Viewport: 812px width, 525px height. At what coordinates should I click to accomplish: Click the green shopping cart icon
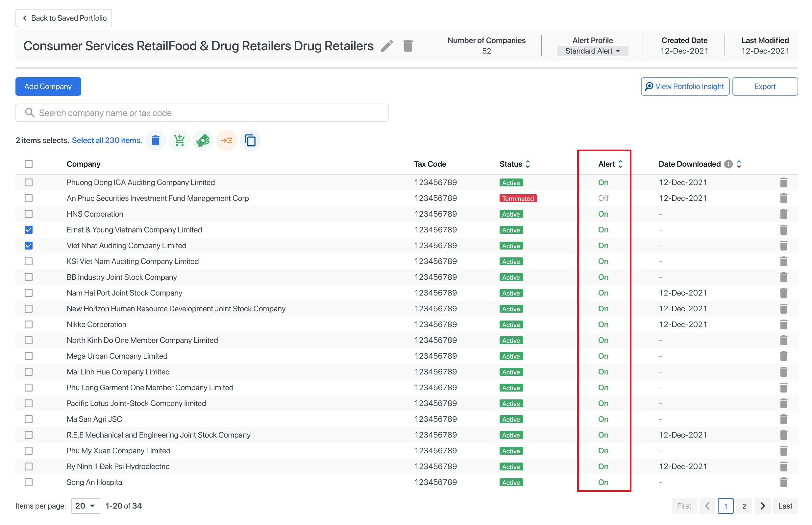(179, 140)
